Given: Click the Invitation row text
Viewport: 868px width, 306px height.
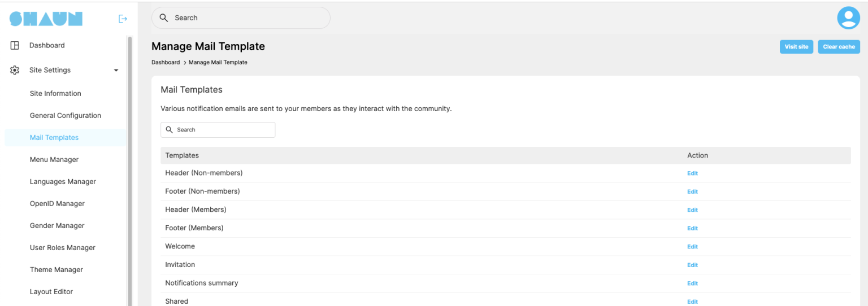Looking at the screenshot, I should (180, 265).
